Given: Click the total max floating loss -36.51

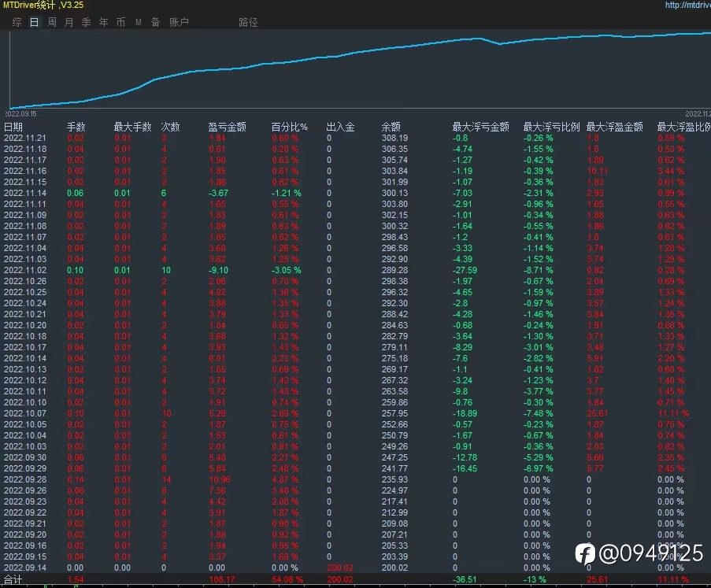Looking at the screenshot, I should (x=465, y=579).
